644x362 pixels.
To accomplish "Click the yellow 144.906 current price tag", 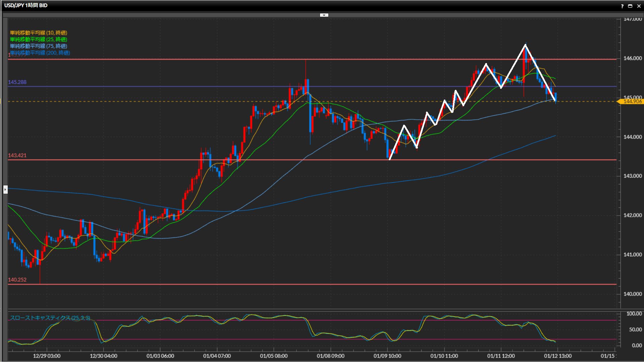I will 632,101.
